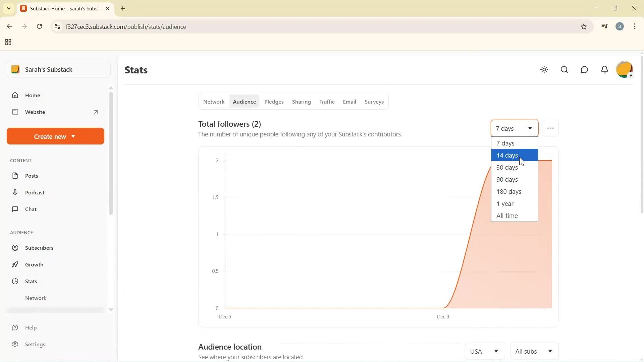Choose All time in the date range dropdown
The width and height of the screenshot is (644, 362).
click(507, 216)
